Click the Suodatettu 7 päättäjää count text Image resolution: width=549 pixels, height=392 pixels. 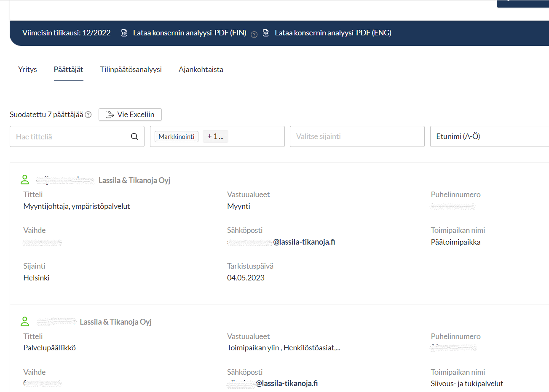click(46, 115)
